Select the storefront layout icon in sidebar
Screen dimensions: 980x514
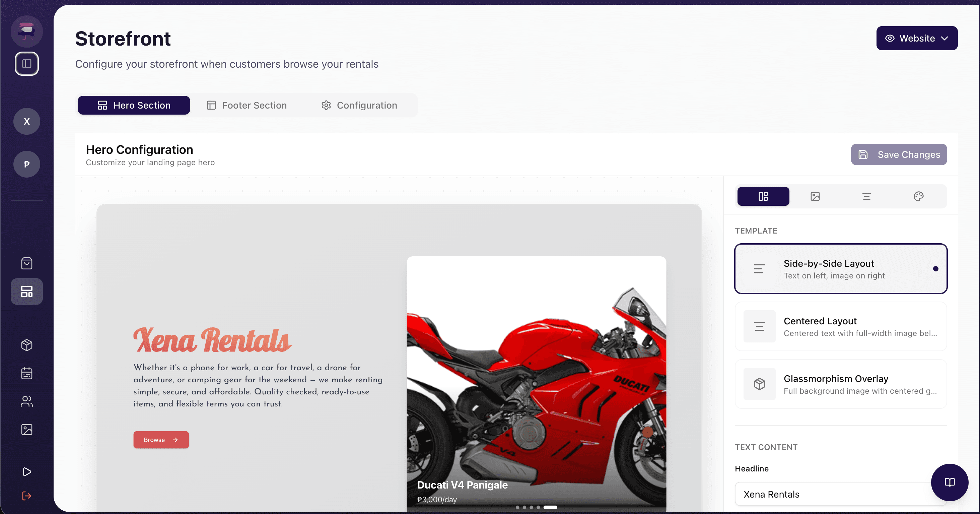coord(27,292)
